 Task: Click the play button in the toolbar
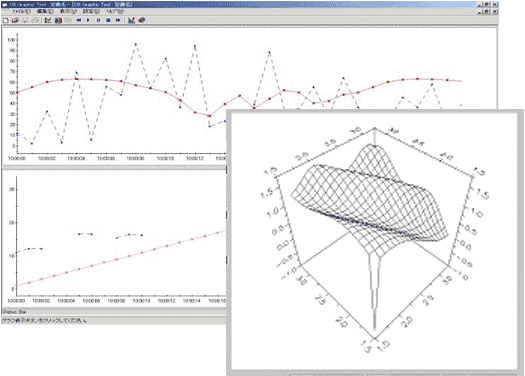(88, 20)
